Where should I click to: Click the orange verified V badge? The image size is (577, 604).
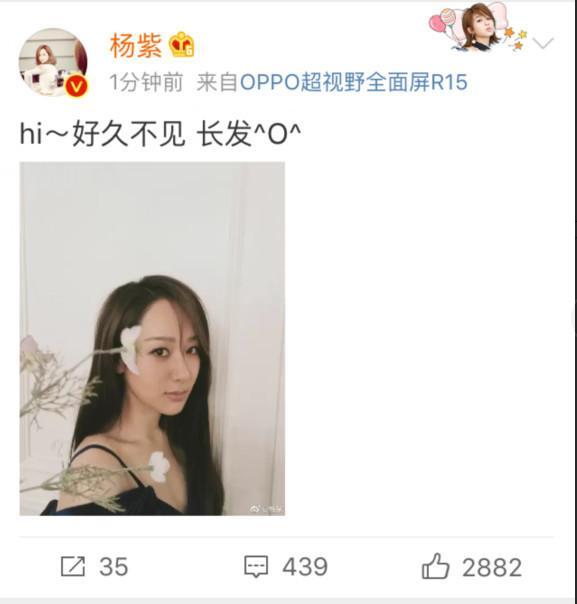point(77,87)
